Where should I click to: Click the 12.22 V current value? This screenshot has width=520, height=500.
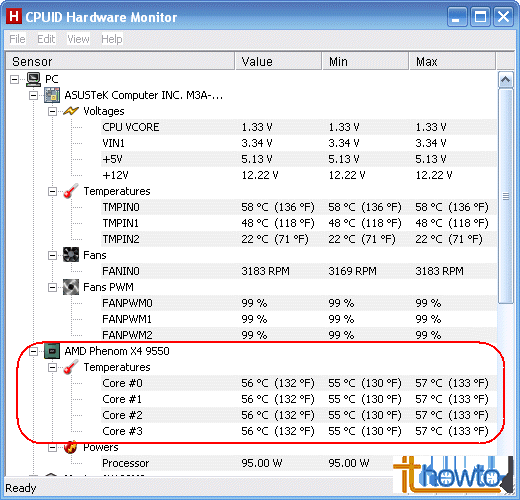pyautogui.click(x=260, y=175)
